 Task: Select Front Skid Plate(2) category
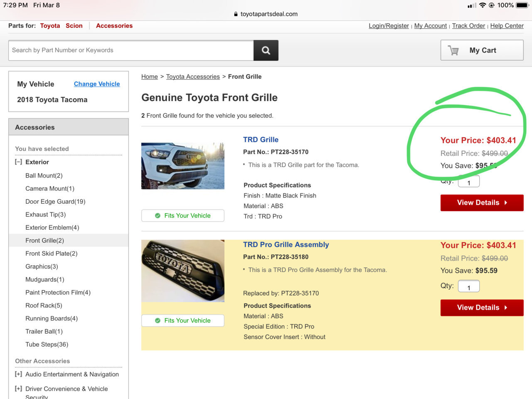coord(52,254)
